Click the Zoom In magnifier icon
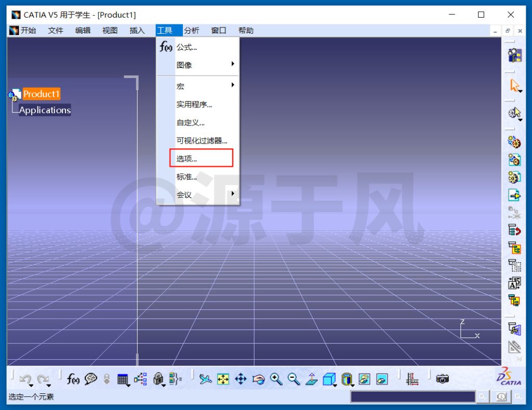The image size is (532, 410). click(x=276, y=379)
